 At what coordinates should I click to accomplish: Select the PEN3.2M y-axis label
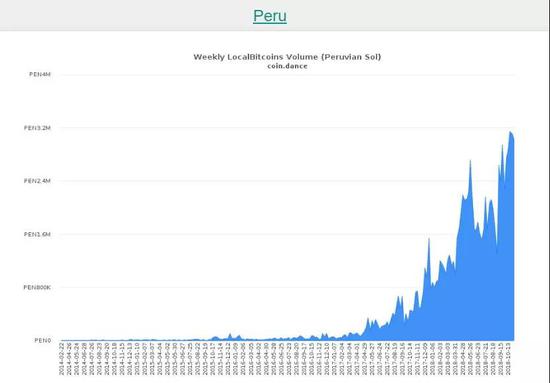click(37, 128)
